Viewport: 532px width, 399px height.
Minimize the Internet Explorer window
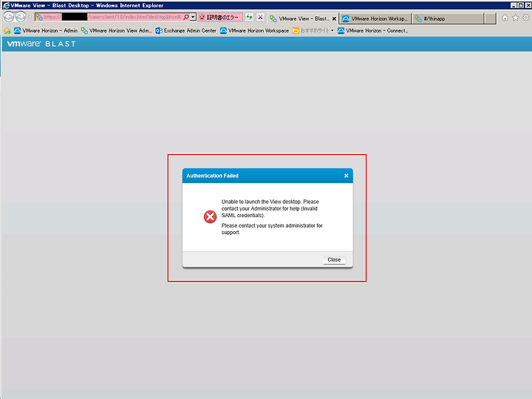coord(514,5)
